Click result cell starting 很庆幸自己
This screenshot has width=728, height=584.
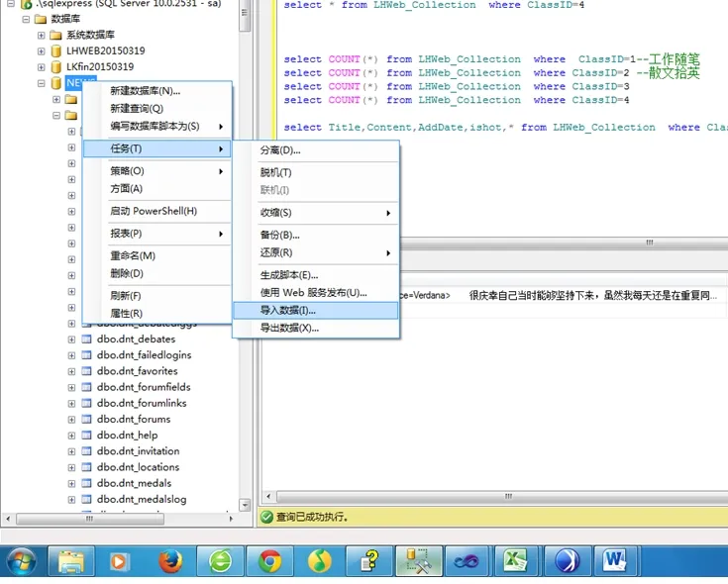tap(593, 296)
